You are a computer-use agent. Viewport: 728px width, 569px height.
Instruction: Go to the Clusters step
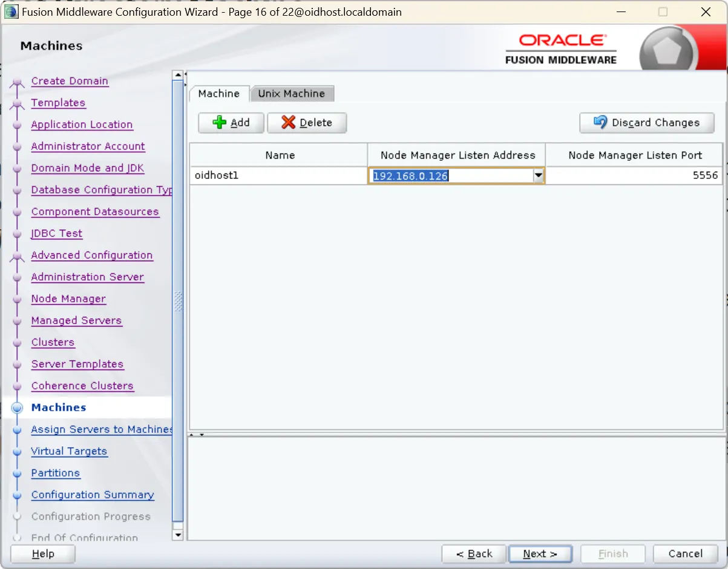(53, 342)
